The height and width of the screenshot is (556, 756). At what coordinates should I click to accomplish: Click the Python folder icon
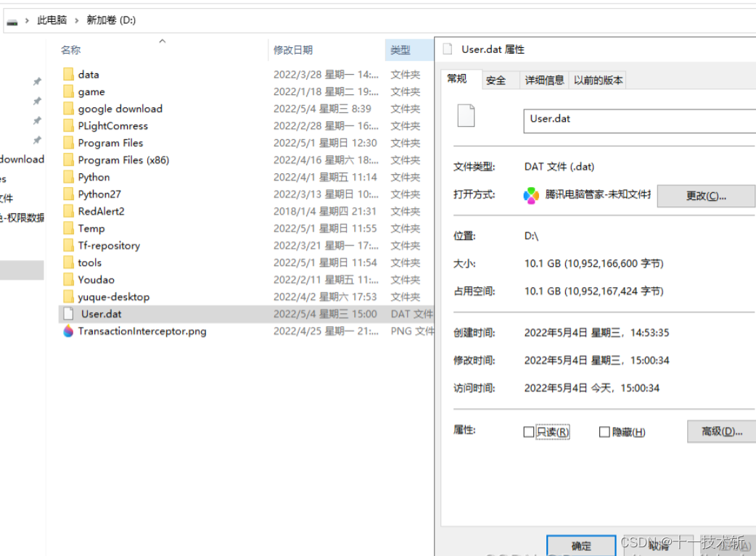[x=68, y=177]
